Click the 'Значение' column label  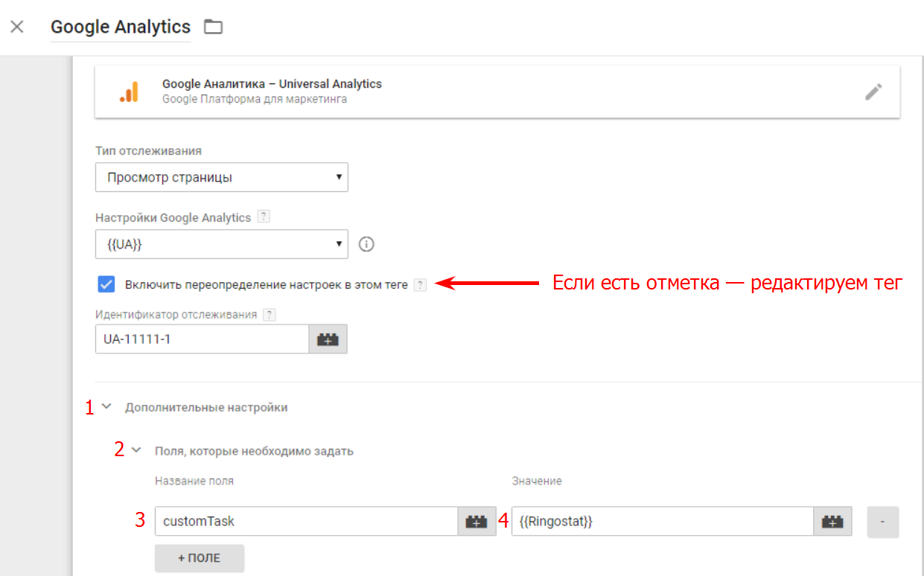pyautogui.click(x=537, y=481)
